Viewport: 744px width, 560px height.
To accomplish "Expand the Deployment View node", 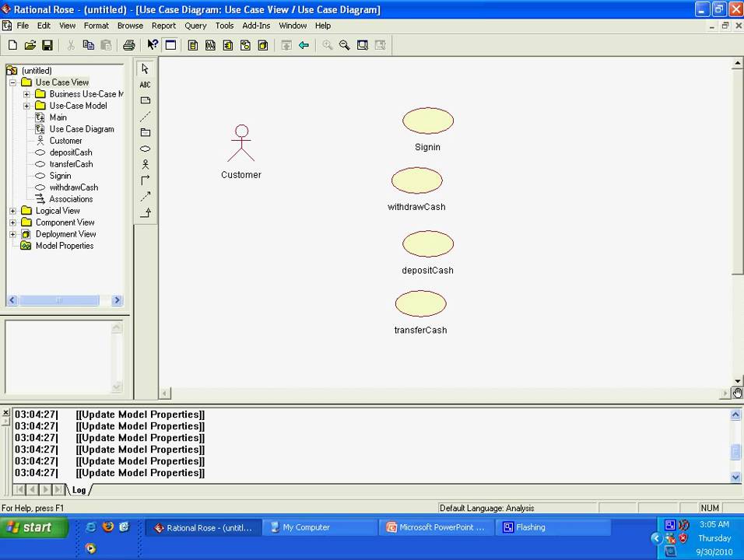I will coord(12,234).
